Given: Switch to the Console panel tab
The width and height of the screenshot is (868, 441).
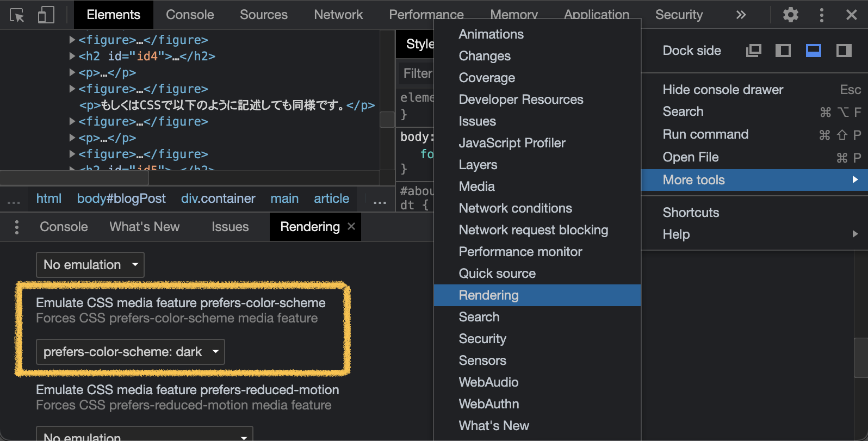Looking at the screenshot, I should click(190, 15).
